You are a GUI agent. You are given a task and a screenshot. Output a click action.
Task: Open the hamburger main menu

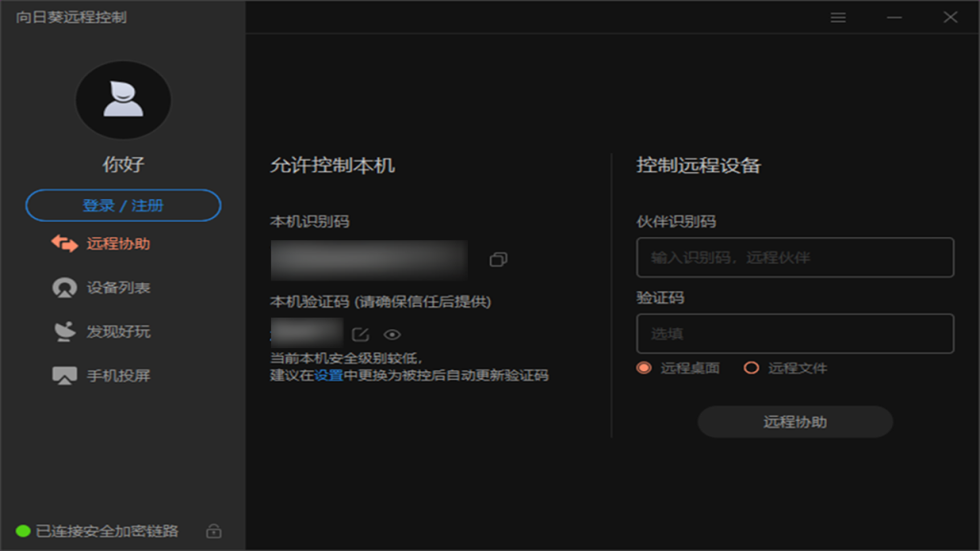tap(838, 17)
